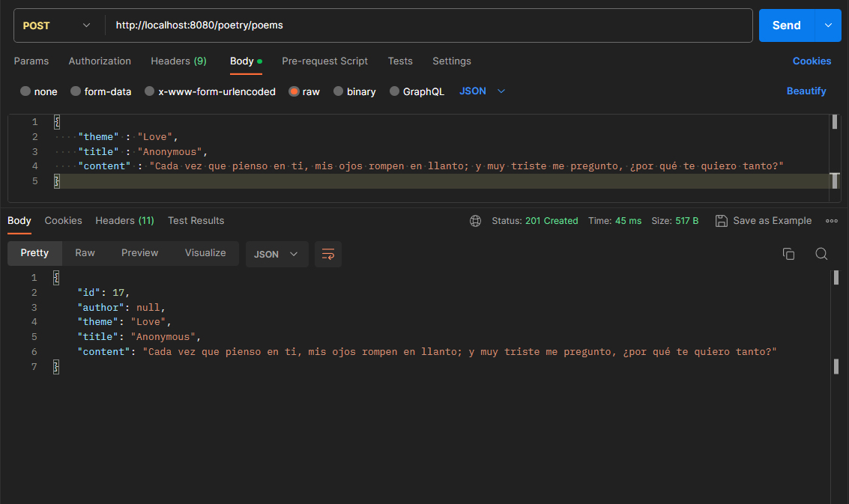Click the "content" line in response body

click(426, 352)
